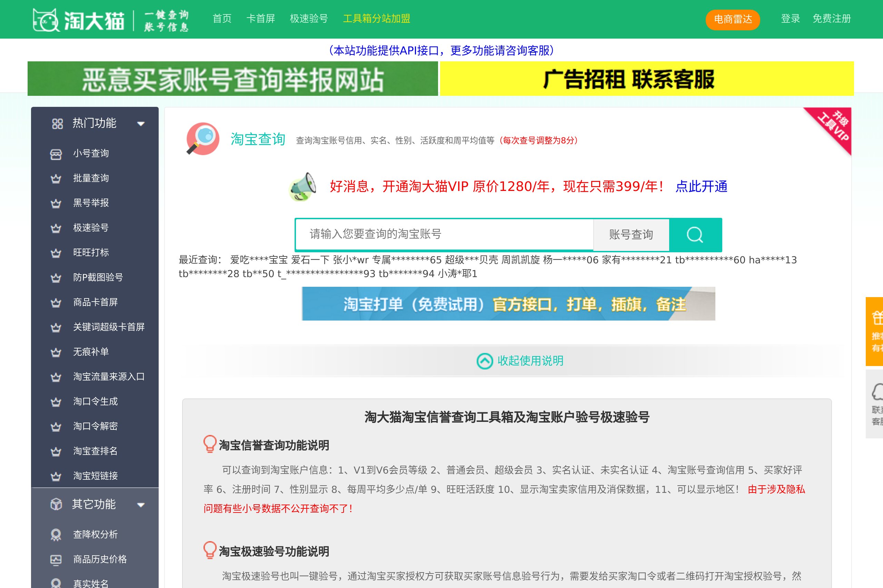Go to 首页 in top navigation
This screenshot has width=883, height=588.
coord(222,19)
